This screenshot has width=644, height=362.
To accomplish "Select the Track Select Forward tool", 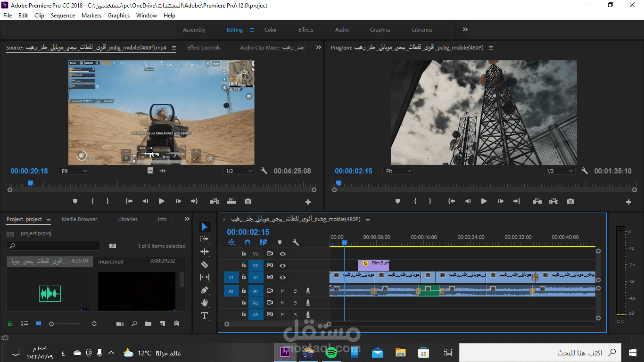I will (205, 239).
